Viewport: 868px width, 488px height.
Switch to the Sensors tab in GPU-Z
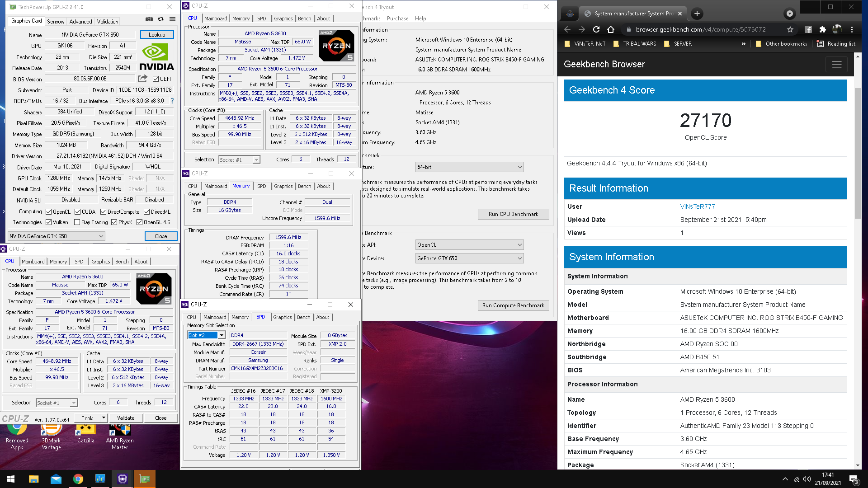[x=55, y=21]
